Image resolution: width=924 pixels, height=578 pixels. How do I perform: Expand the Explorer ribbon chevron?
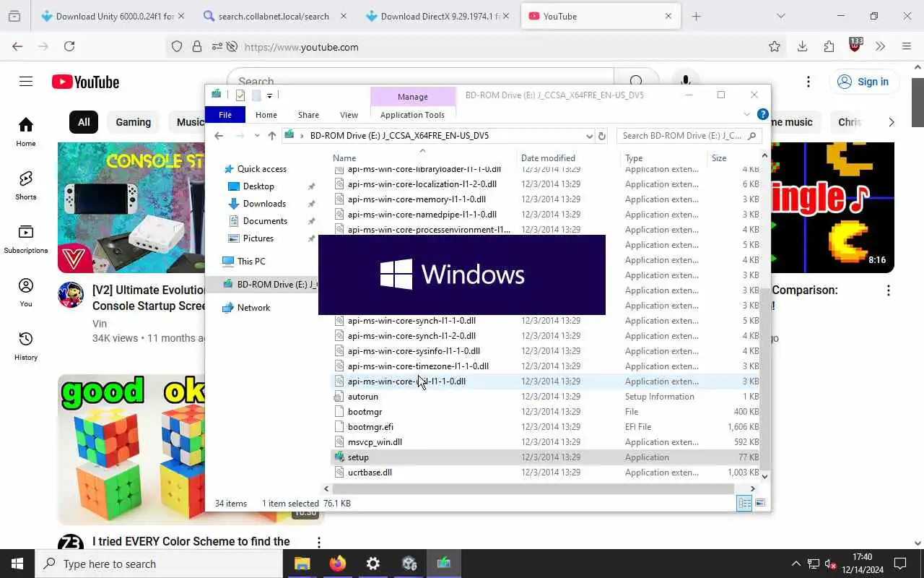746,115
